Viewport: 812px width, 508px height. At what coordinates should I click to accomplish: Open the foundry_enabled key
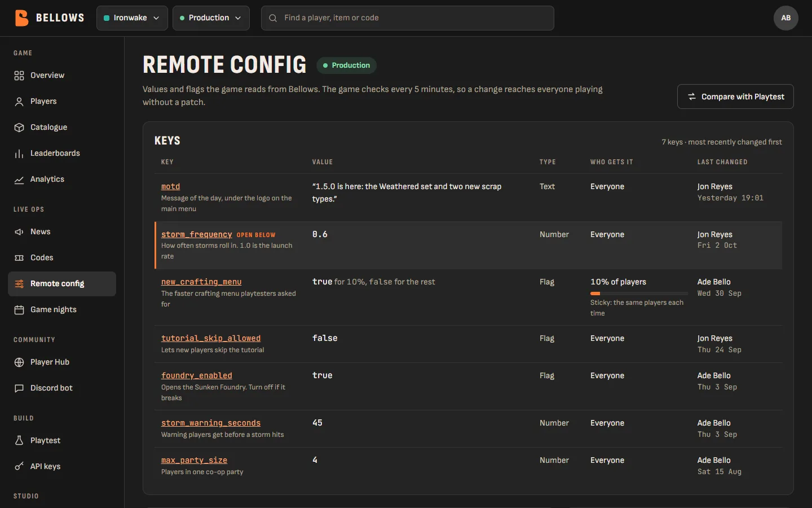[197, 376]
